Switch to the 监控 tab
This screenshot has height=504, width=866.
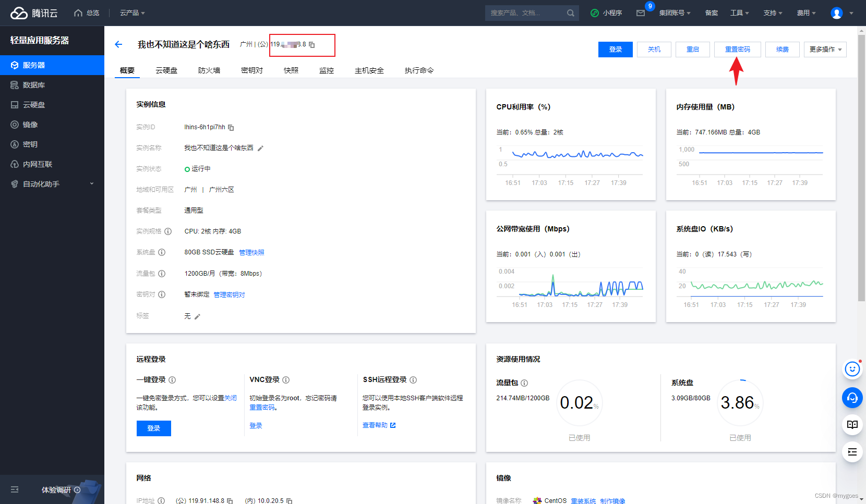(327, 70)
